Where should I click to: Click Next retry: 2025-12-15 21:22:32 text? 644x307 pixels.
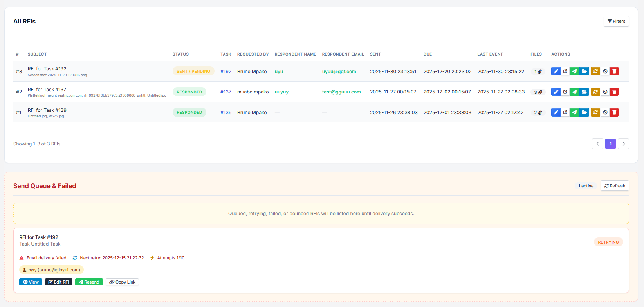click(112, 258)
